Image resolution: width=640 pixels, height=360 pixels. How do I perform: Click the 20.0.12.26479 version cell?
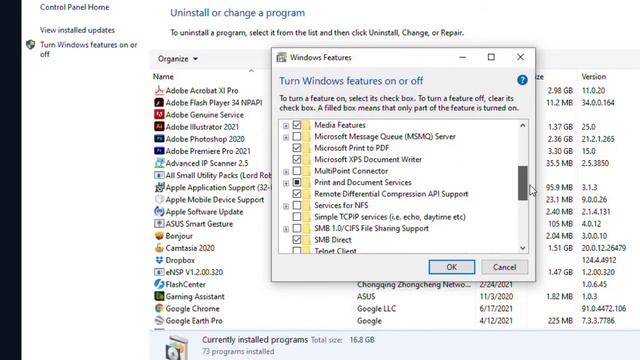click(x=604, y=248)
